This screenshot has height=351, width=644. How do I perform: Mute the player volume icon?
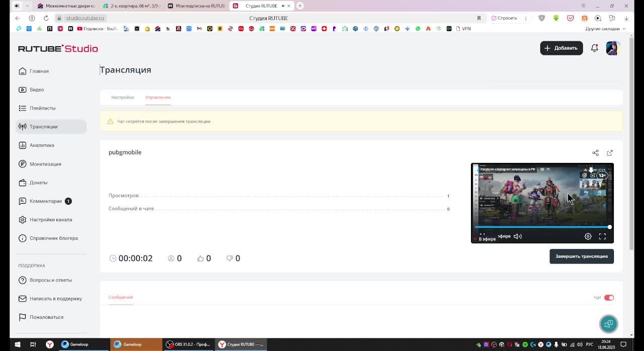[518, 236]
